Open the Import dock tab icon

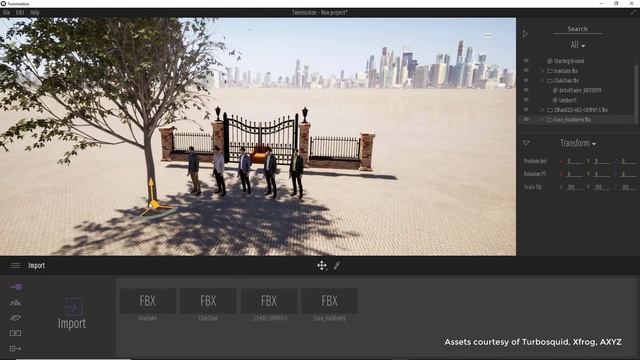click(x=16, y=287)
